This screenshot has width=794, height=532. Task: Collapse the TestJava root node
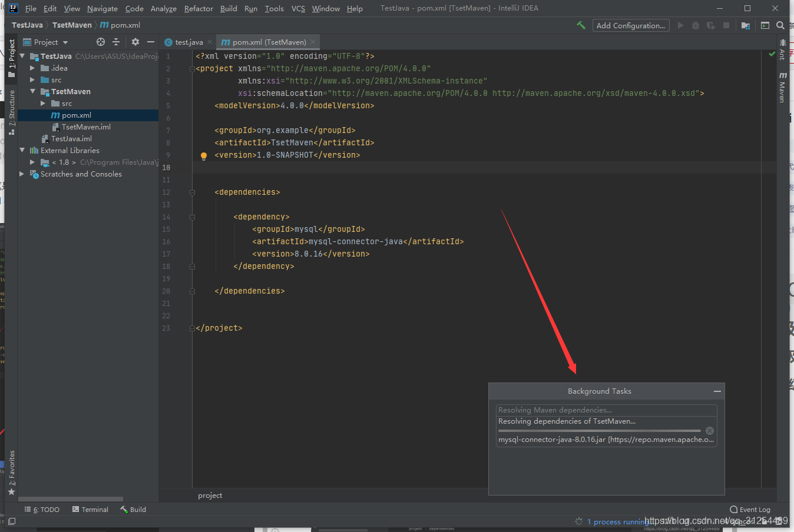pyautogui.click(x=22, y=56)
